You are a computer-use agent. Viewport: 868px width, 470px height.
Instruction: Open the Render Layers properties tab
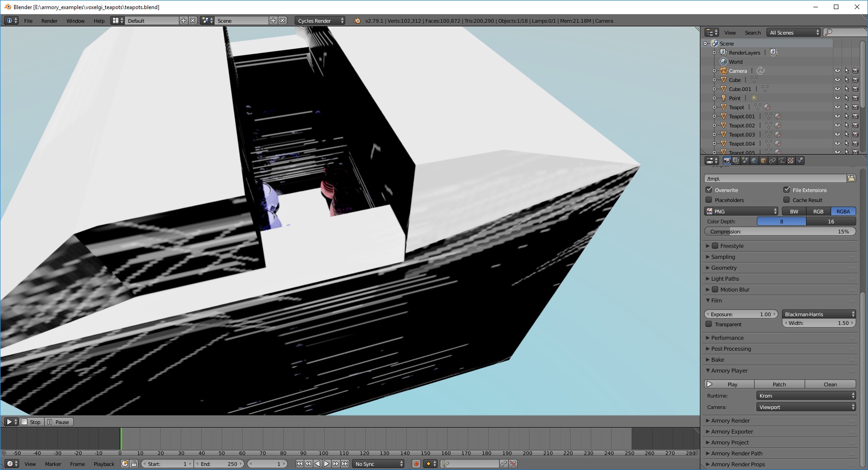pos(736,161)
